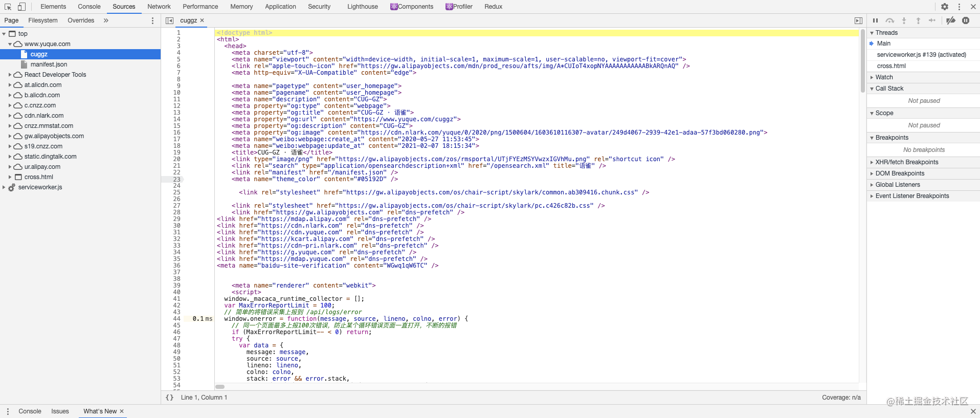Viewport: 980px width, 418px height.
Task: Toggle pause on exceptions
Action: tap(966, 20)
